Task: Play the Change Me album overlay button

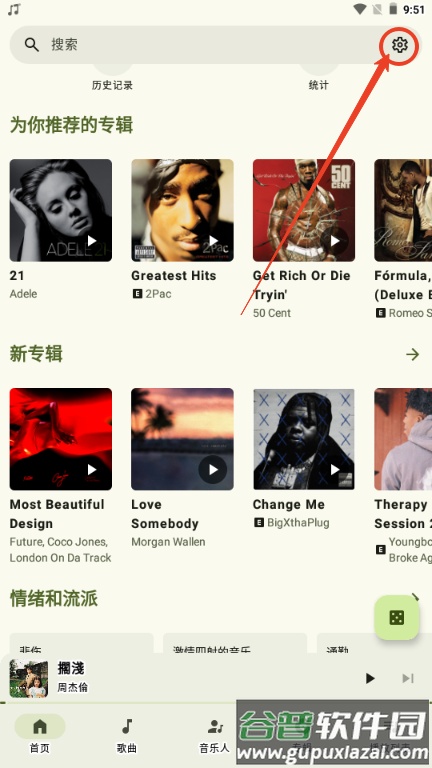Action: 335,470
